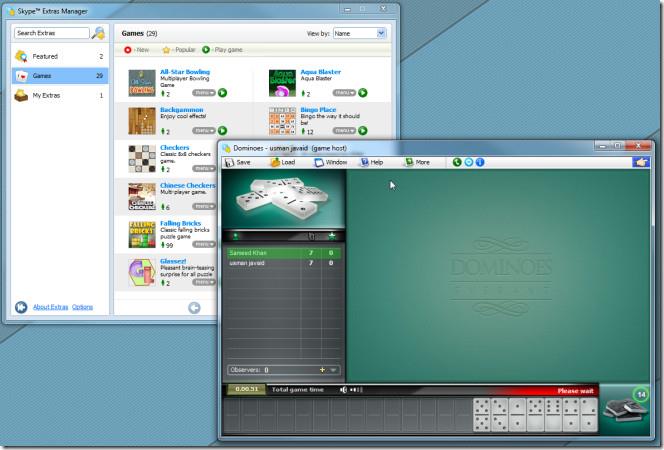Click the pointing hand icon in Dominoes toolbar
The height and width of the screenshot is (450, 664).
(x=641, y=162)
